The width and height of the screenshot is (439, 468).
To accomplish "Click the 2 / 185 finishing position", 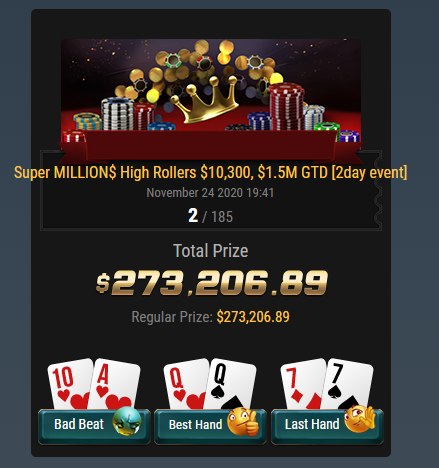I will click(x=210, y=216).
